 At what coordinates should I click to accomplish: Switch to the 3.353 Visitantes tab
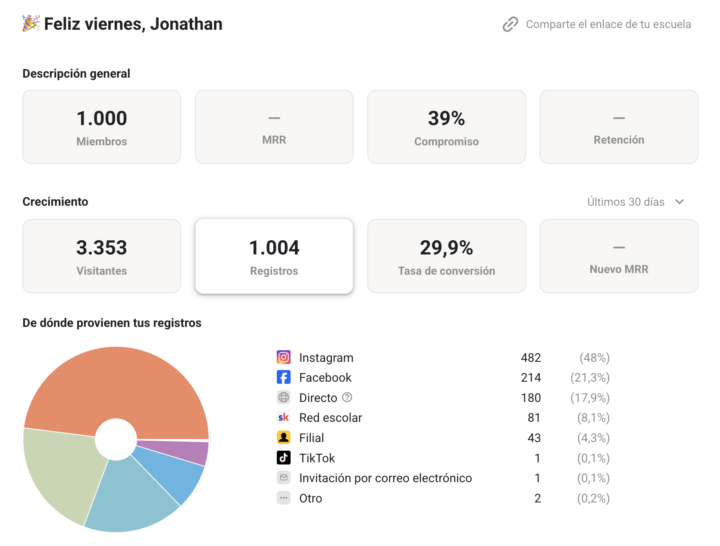(x=101, y=256)
